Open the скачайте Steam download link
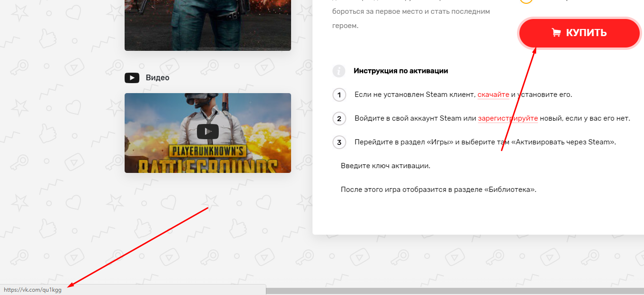Image resolution: width=644 pixels, height=295 pixels. (493, 95)
